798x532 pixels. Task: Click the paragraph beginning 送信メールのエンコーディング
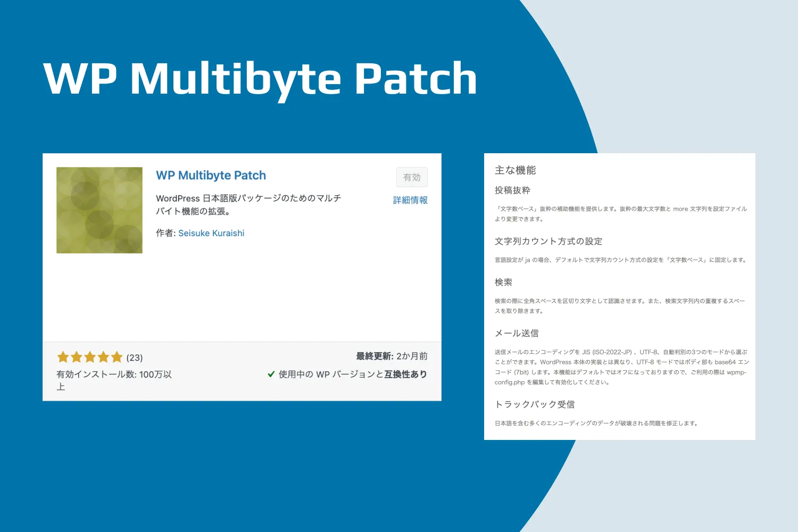[x=621, y=367]
